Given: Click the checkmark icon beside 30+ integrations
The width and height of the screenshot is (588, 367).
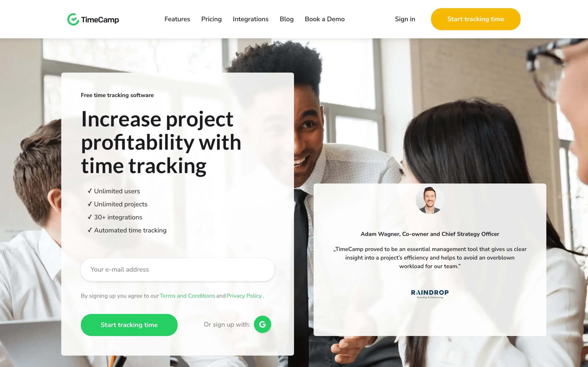Looking at the screenshot, I should point(90,217).
